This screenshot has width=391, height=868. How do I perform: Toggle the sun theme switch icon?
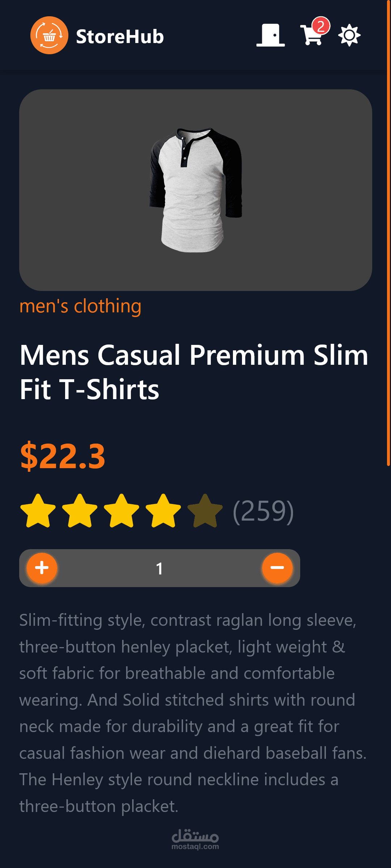349,35
